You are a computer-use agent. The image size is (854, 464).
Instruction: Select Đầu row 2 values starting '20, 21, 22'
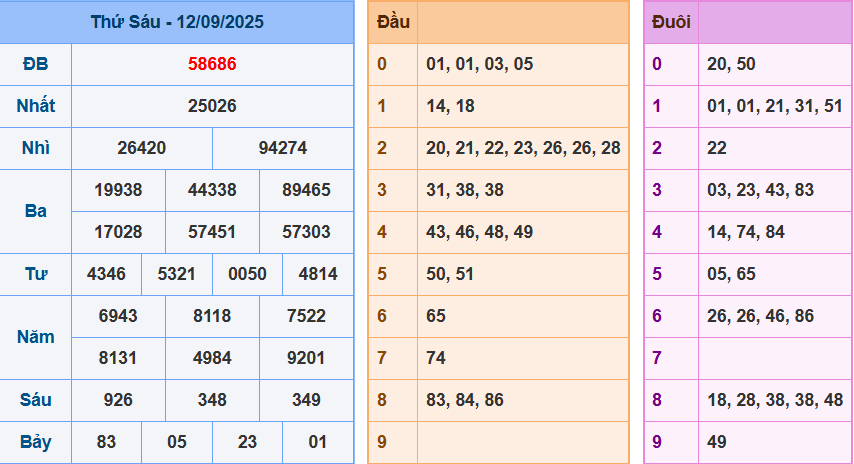523,148
